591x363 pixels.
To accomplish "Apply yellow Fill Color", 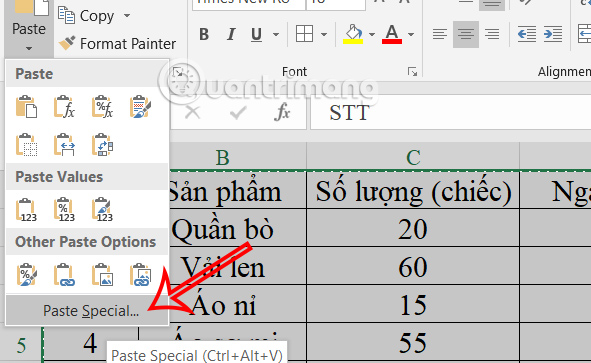I will pyautogui.click(x=353, y=34).
